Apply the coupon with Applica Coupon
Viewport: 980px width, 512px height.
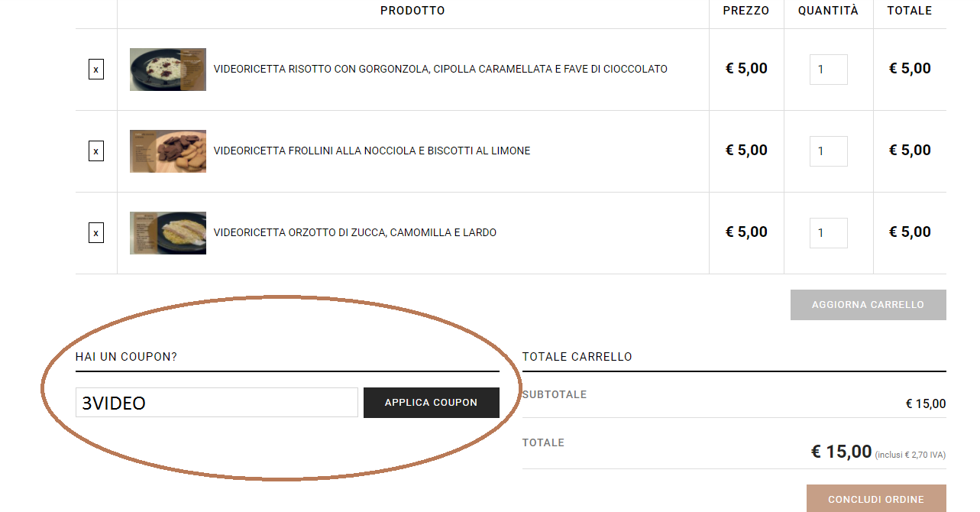click(x=432, y=403)
